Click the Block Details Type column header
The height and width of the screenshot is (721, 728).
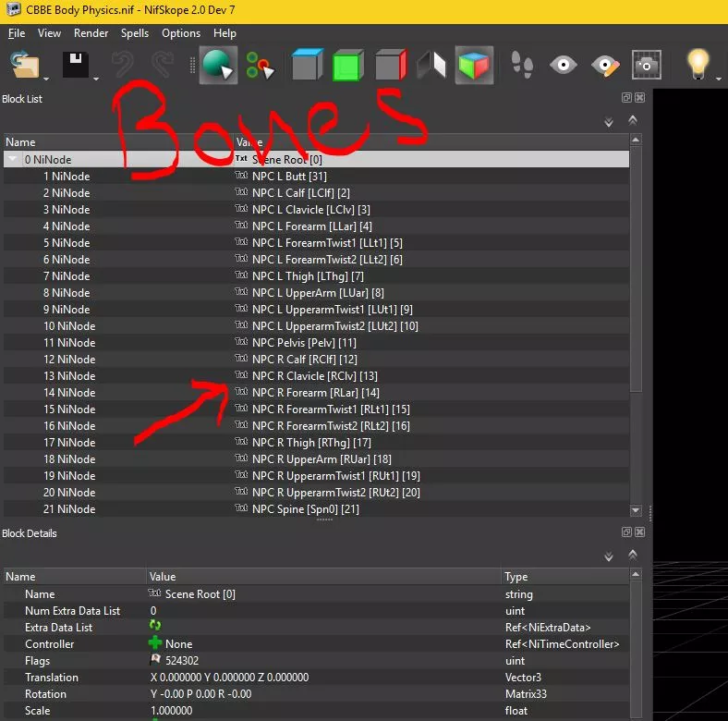565,577
